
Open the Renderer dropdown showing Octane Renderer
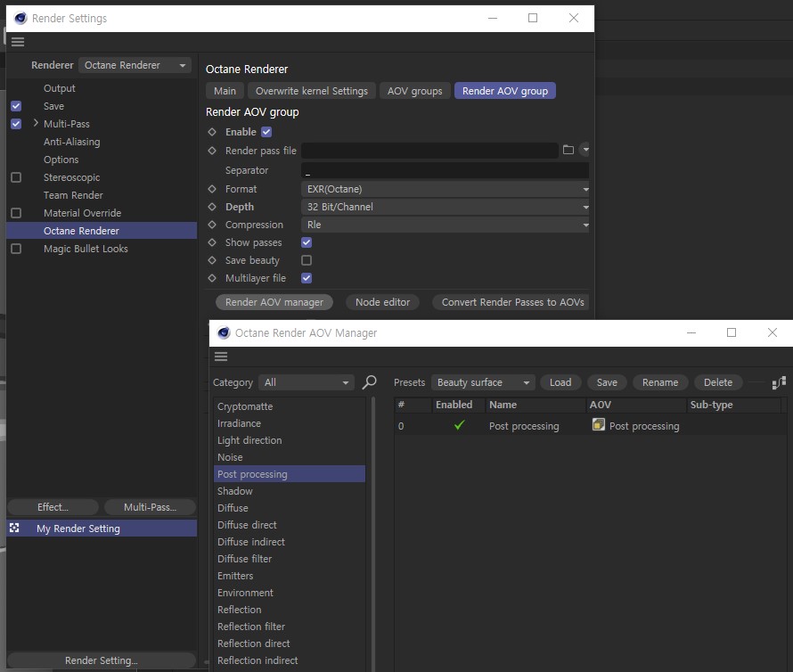[135, 65]
